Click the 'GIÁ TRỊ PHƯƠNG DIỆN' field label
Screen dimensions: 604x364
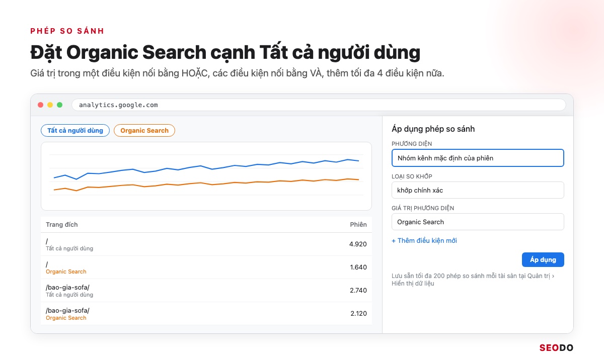click(423, 208)
